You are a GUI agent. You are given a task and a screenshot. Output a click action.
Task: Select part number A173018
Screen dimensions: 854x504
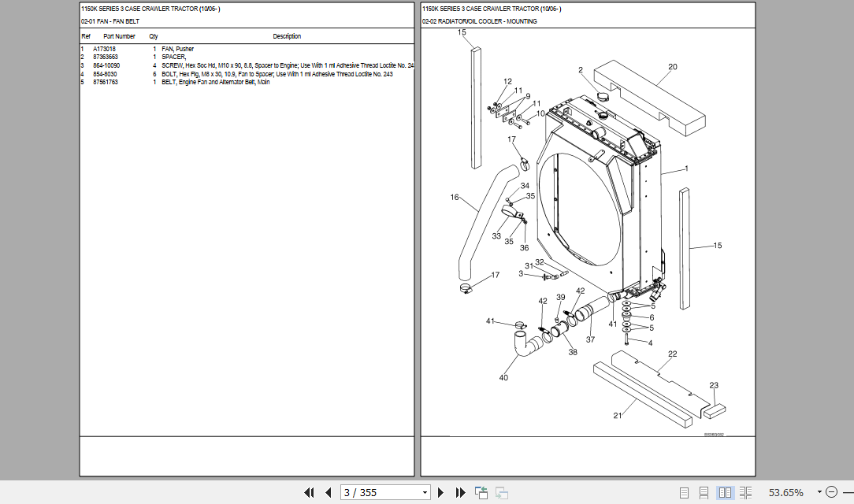(x=104, y=49)
